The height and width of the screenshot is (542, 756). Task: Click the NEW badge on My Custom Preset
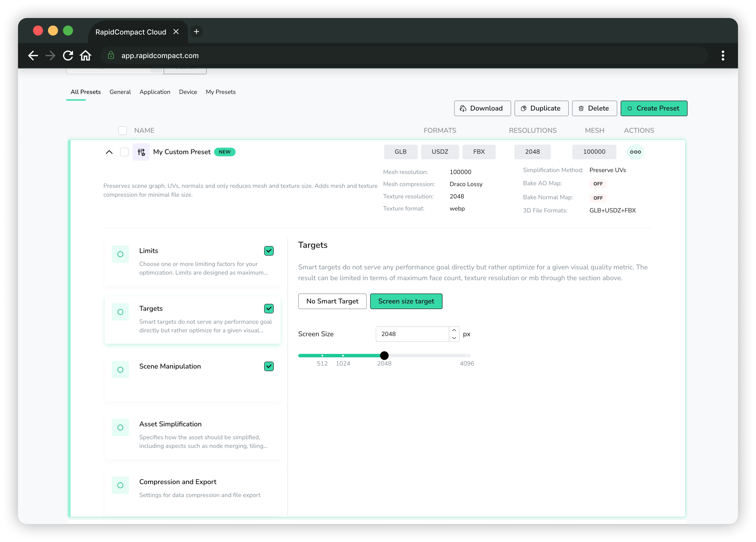pos(225,152)
